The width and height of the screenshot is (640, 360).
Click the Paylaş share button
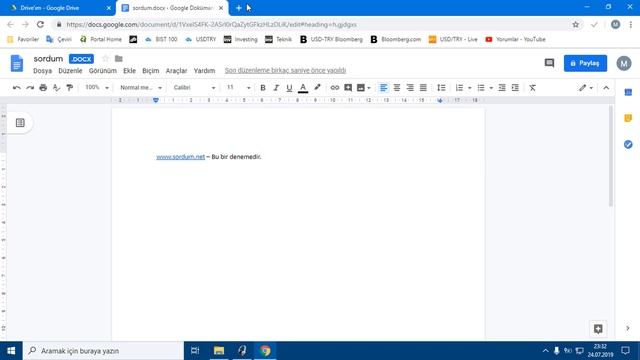click(x=585, y=63)
